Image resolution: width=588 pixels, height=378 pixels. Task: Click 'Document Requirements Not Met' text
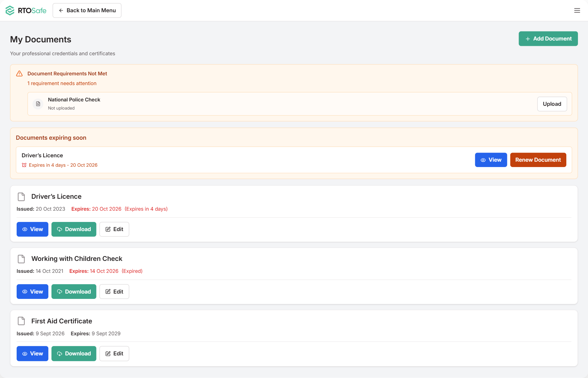click(x=67, y=73)
